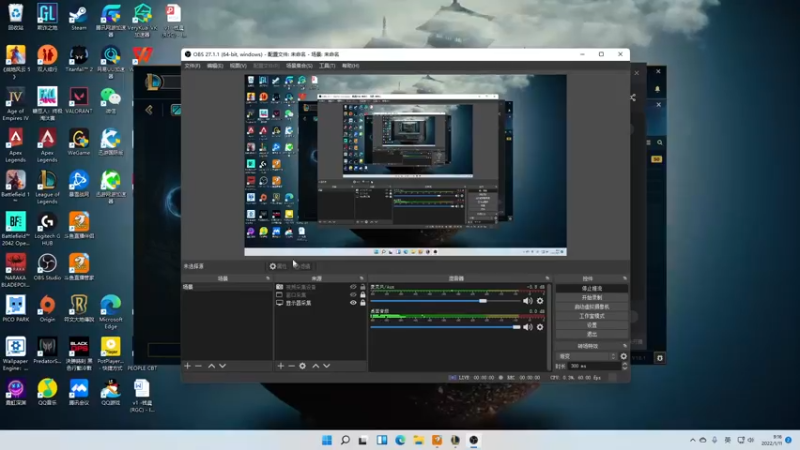
Task: Undock the Sources panel via header icon
Action: [x=362, y=279]
